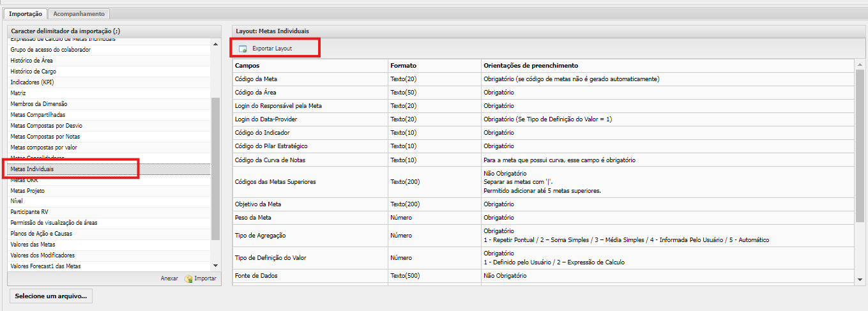Click the Importar package icon
This screenshot has width=868, height=311.
tap(188, 278)
